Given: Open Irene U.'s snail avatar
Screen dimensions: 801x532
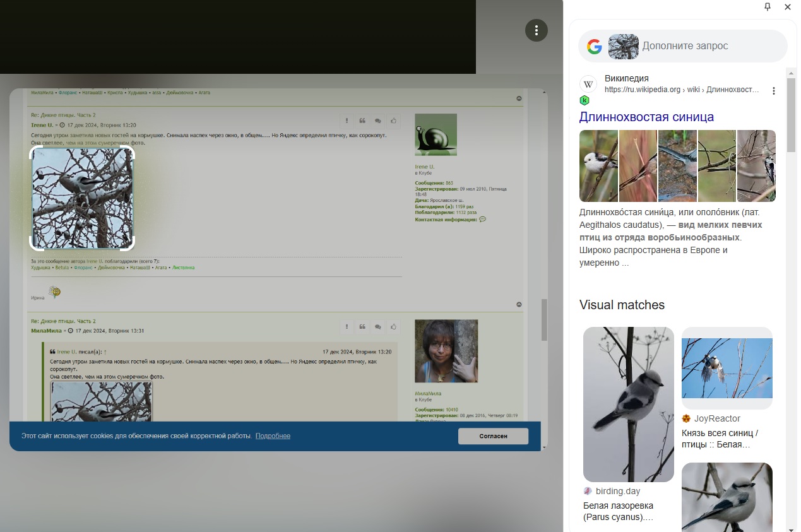Looking at the screenshot, I should tap(436, 134).
